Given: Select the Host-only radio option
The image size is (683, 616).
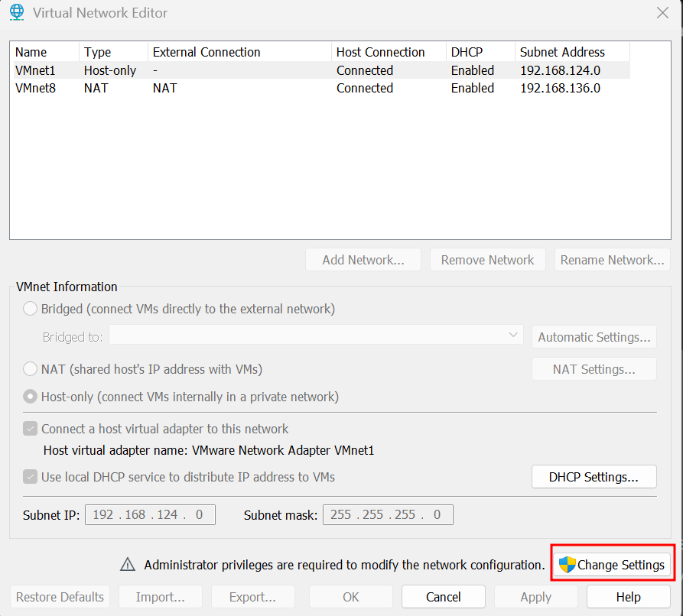Looking at the screenshot, I should [x=30, y=397].
